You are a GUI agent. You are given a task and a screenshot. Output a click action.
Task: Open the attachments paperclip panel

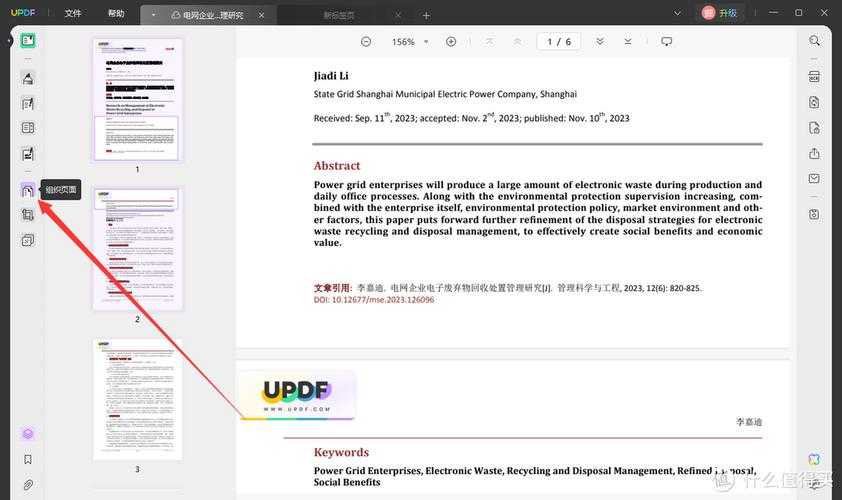pyautogui.click(x=28, y=485)
